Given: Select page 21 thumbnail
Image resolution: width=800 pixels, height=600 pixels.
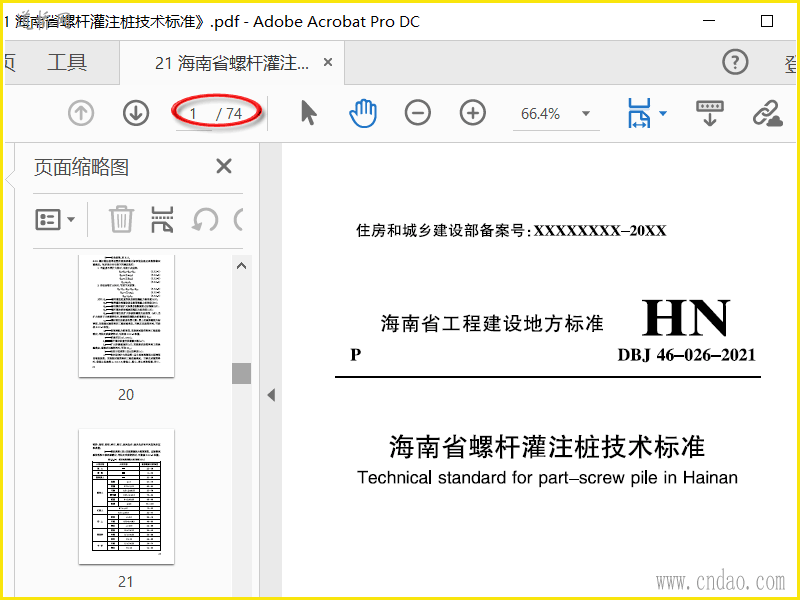Looking at the screenshot, I should tap(127, 496).
